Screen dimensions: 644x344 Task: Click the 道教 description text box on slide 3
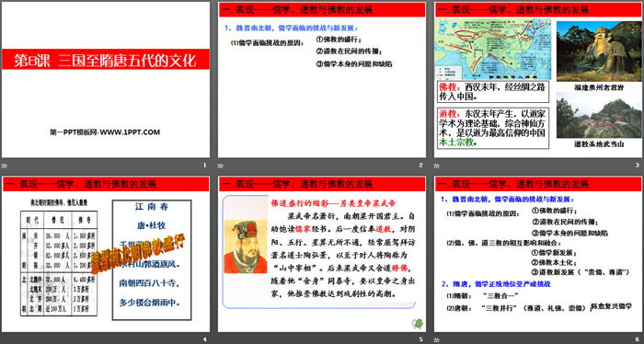[493, 128]
